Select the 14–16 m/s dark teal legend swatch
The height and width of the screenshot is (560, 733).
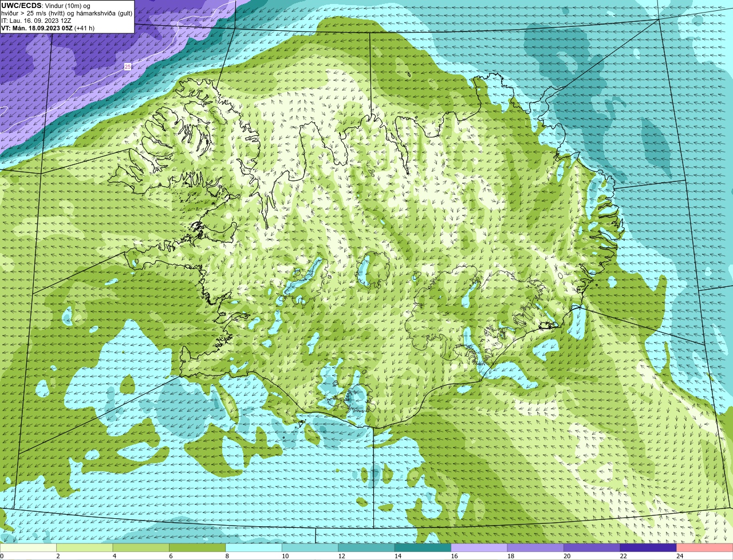pyautogui.click(x=423, y=548)
